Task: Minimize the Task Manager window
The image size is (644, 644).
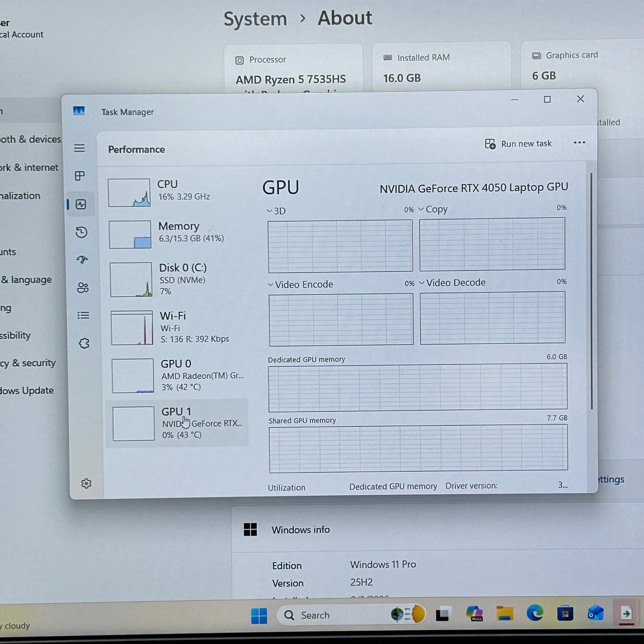Action: (x=515, y=100)
